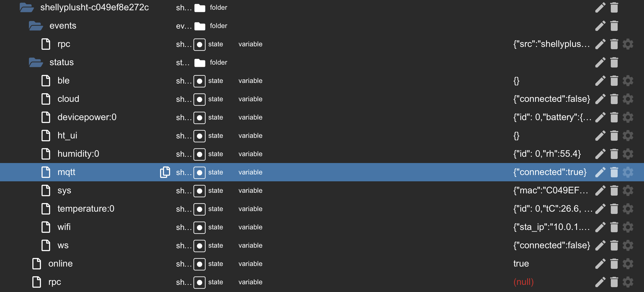This screenshot has width=644, height=292.
Task: Collapse the status folder
Action: tap(35, 62)
